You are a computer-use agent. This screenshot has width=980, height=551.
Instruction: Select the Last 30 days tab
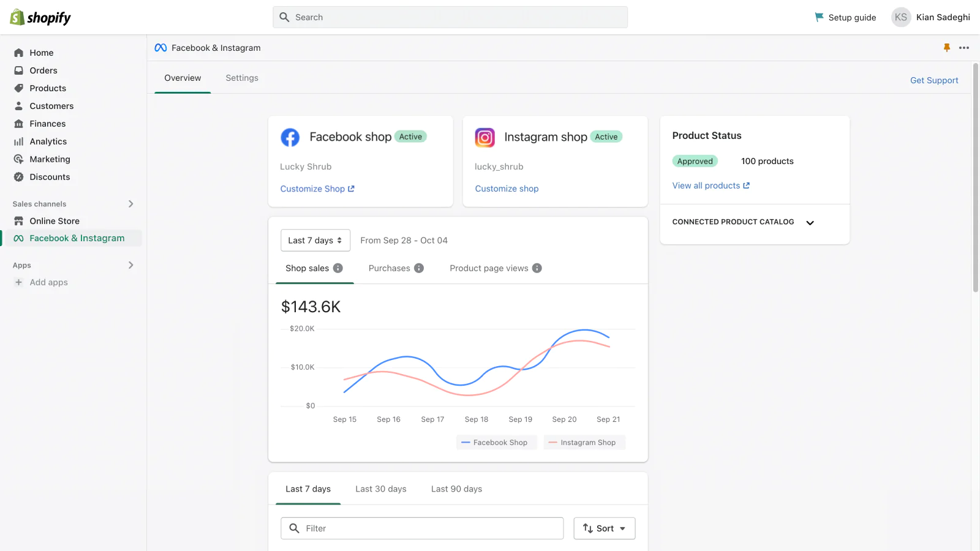tap(381, 489)
